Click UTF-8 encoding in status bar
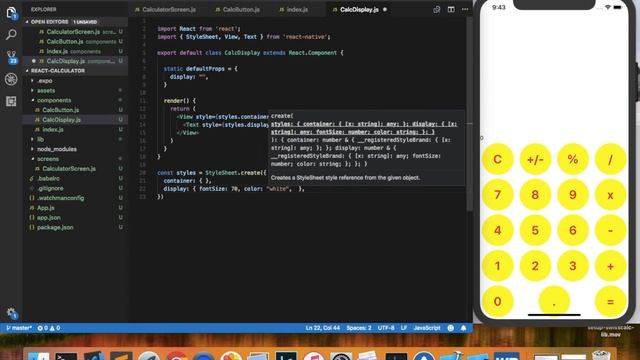Image resolution: width=640 pixels, height=360 pixels. pyautogui.click(x=386, y=328)
